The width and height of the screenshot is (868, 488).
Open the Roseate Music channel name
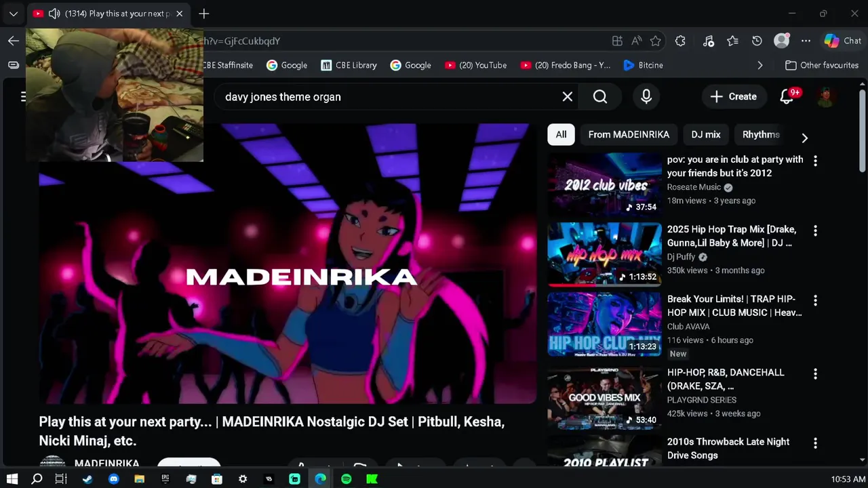tap(694, 187)
